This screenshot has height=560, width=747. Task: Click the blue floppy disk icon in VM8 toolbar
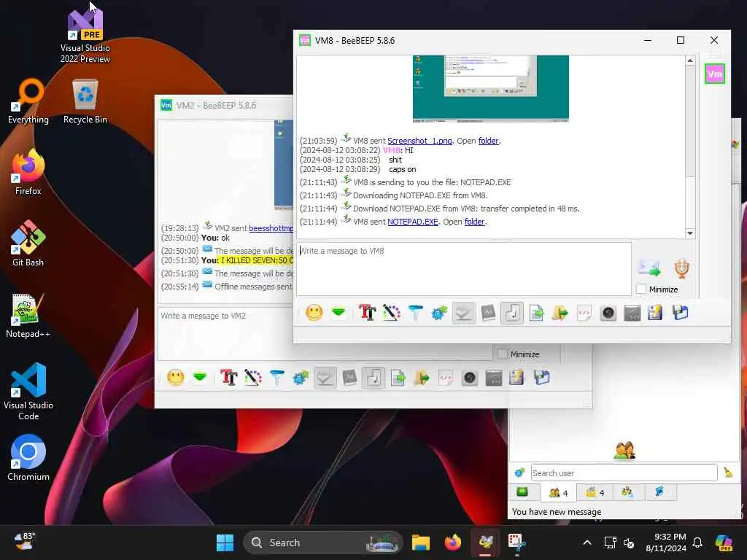click(681, 313)
